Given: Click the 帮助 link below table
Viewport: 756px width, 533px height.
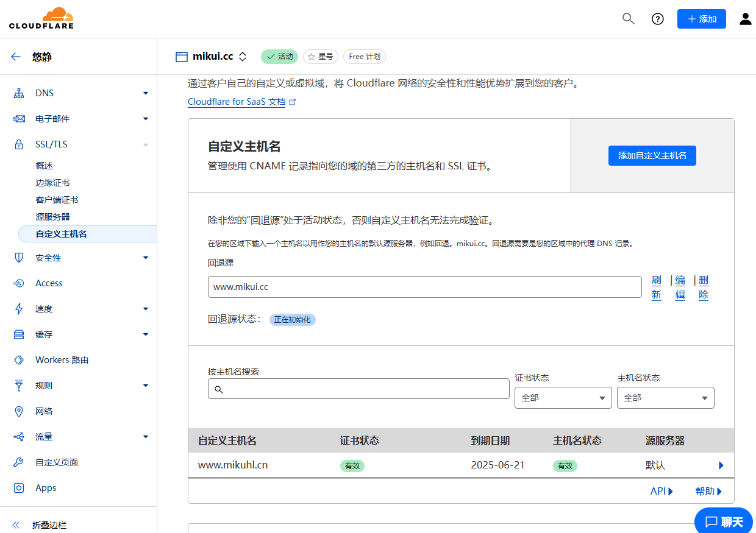Looking at the screenshot, I should tap(708, 491).
